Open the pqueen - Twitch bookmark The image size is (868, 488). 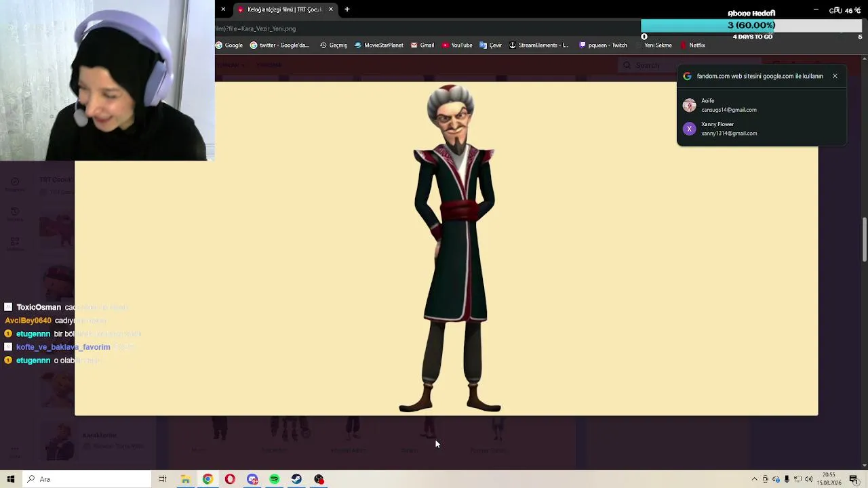click(603, 45)
